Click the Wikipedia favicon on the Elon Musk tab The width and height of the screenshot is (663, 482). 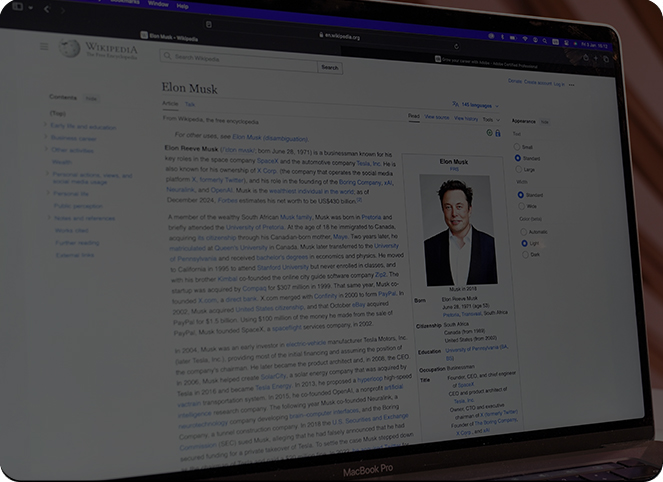coord(144,35)
